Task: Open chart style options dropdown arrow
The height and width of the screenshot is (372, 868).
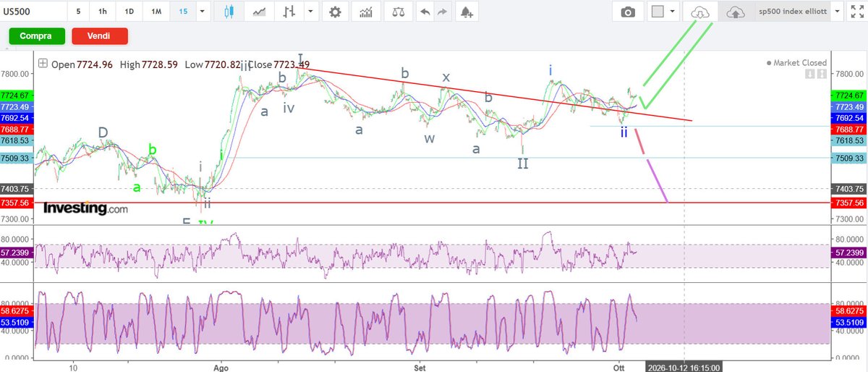Action: [x=311, y=12]
